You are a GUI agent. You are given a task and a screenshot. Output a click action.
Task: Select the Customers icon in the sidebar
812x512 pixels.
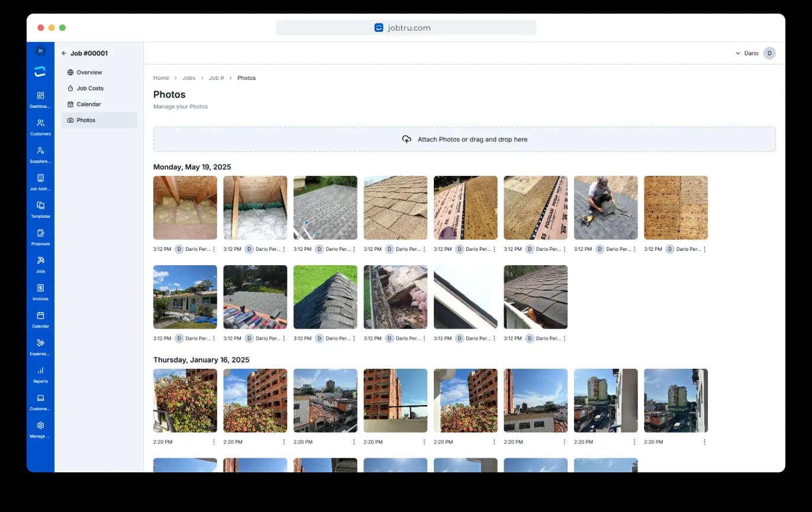[40, 125]
